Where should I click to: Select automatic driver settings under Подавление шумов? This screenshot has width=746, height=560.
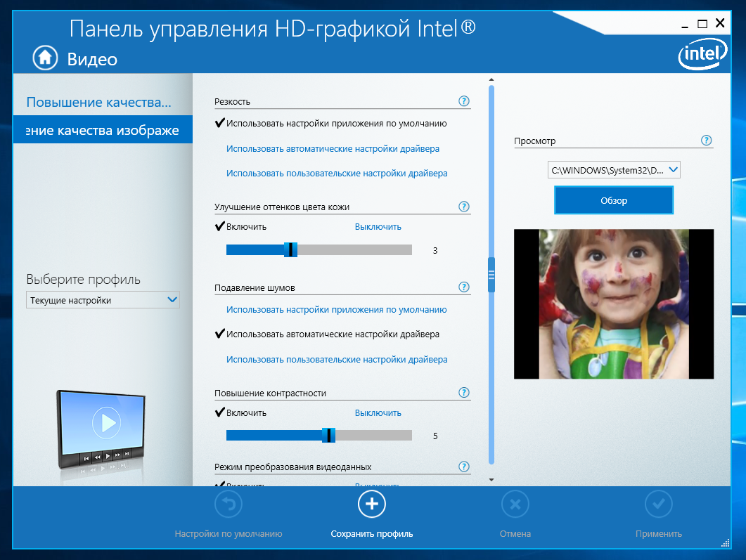(x=333, y=334)
